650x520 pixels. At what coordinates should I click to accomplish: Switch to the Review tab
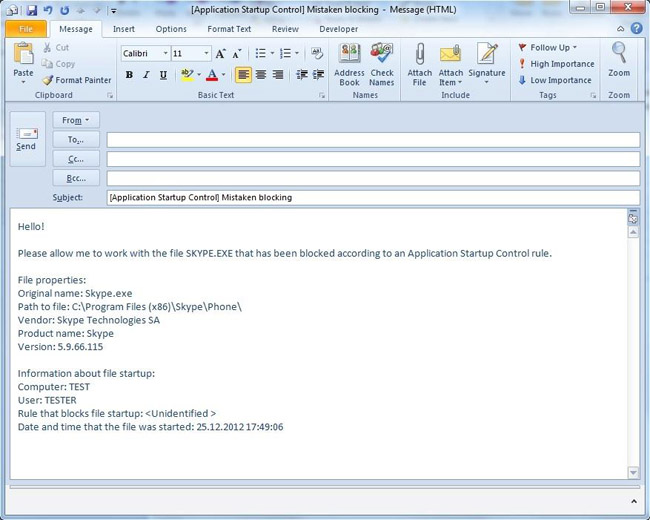click(x=285, y=29)
